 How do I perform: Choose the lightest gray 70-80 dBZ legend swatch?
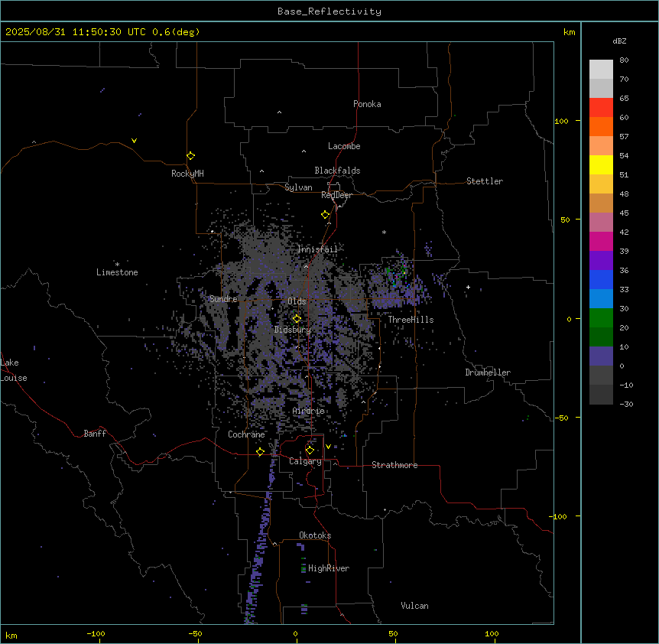coord(601,70)
